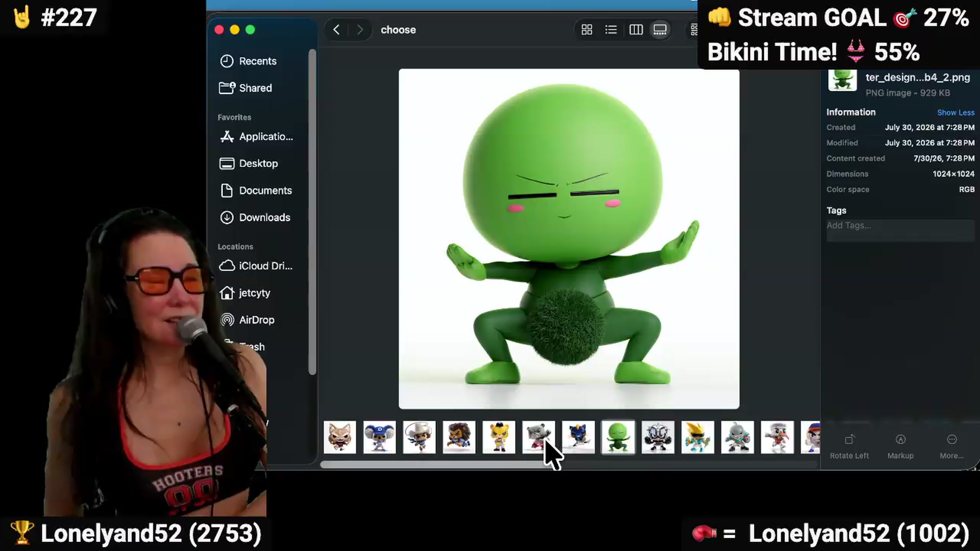The height and width of the screenshot is (551, 980).
Task: Open the More actions menu
Action: click(951, 446)
